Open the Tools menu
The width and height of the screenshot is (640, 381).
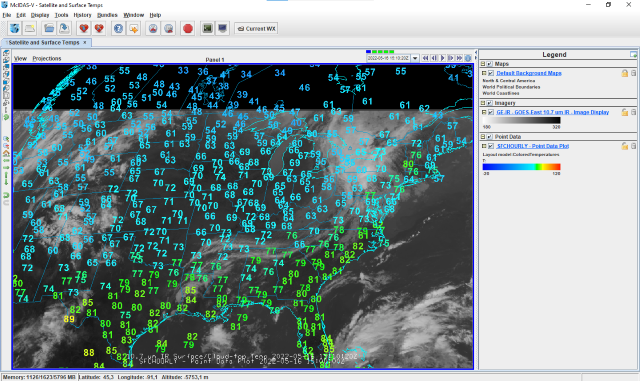(61, 15)
